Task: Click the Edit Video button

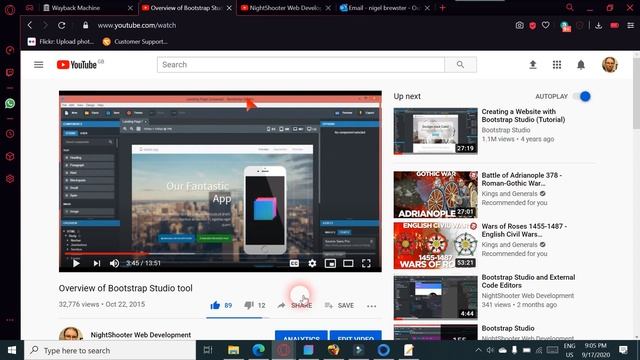Action: [356, 336]
